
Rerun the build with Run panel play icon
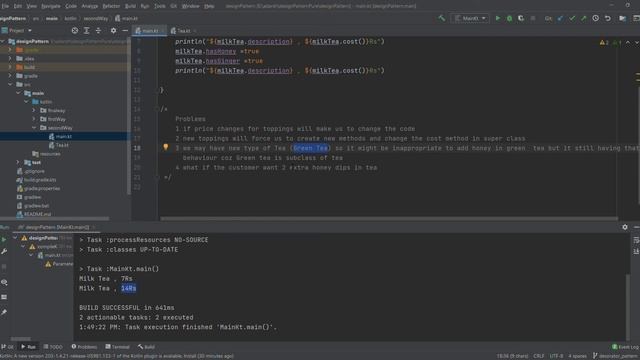(x=4, y=240)
